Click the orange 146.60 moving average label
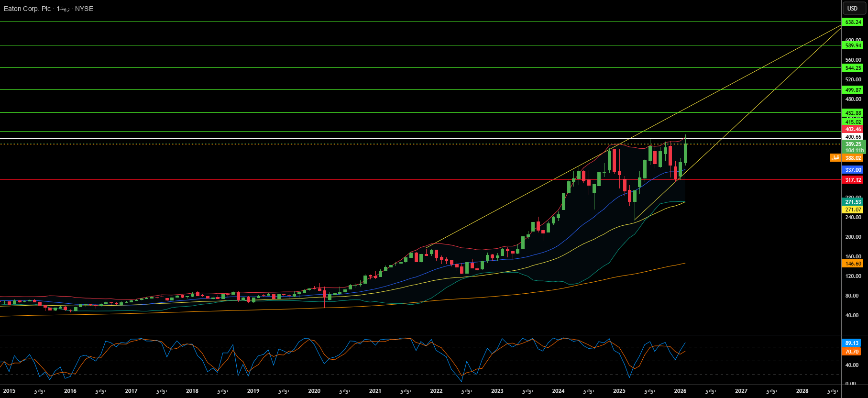 853,264
